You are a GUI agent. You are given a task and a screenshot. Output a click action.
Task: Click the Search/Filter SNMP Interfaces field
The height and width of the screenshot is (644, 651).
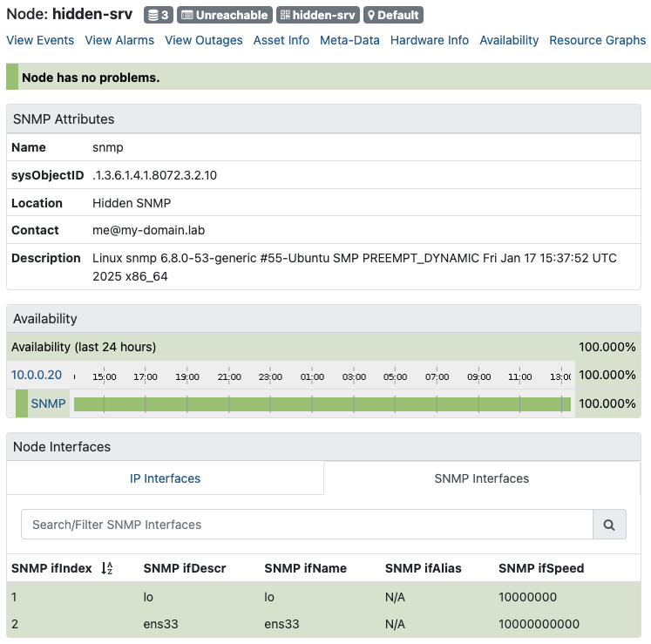click(x=307, y=525)
